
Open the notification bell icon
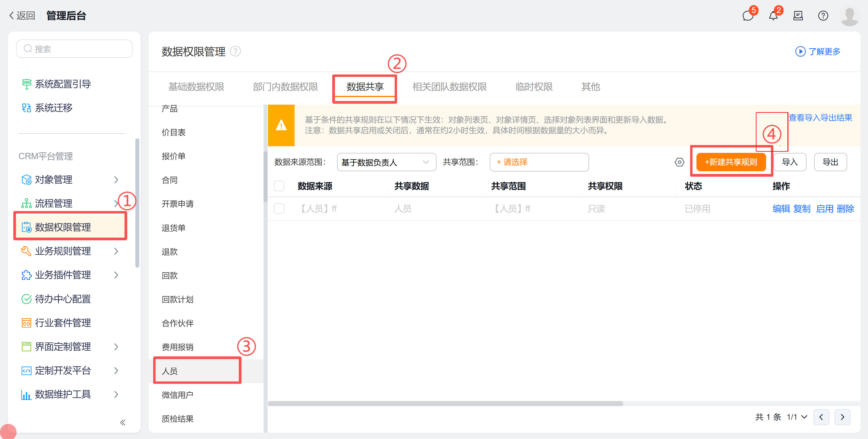[x=773, y=15]
